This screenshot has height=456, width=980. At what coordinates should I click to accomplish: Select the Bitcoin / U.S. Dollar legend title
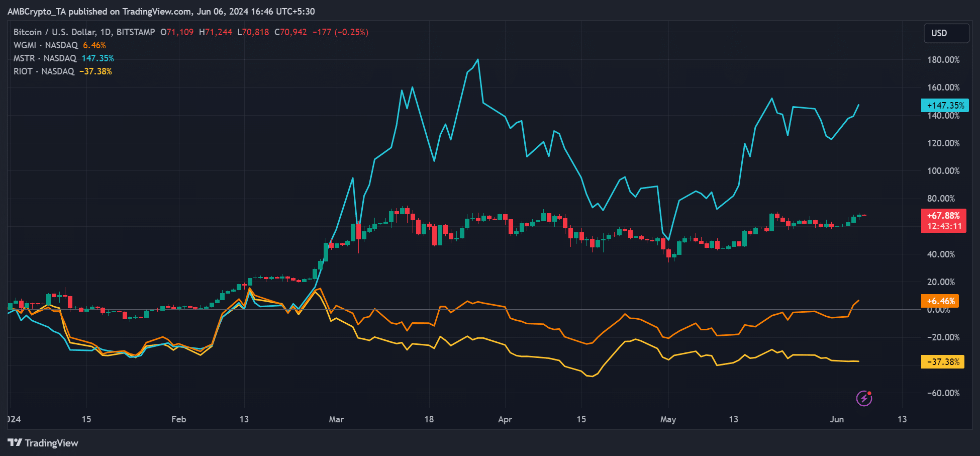tap(84, 32)
